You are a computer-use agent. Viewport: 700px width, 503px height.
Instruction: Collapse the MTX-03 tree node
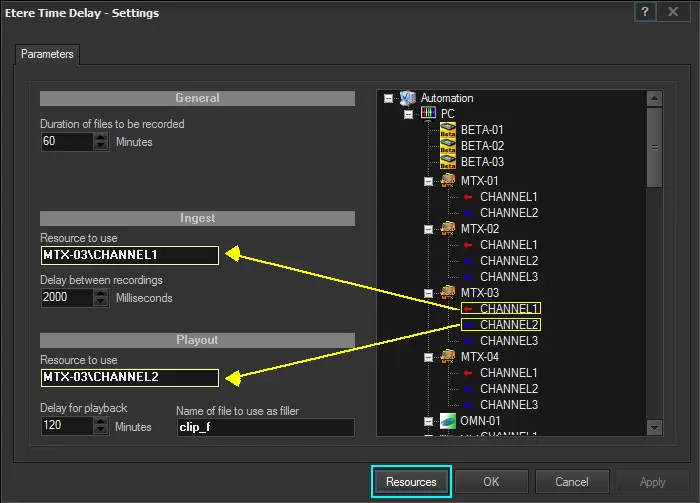[428, 293]
